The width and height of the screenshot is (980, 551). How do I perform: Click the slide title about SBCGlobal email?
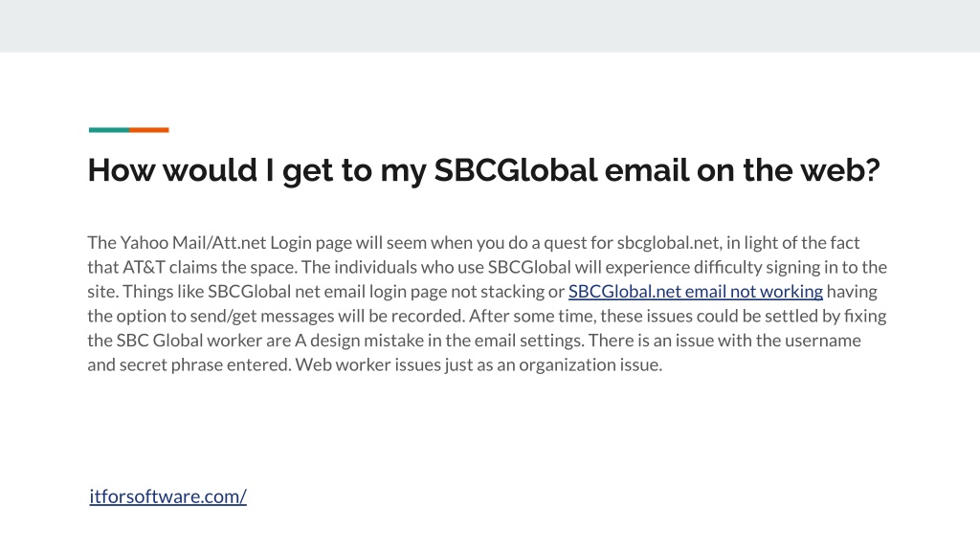coord(483,170)
